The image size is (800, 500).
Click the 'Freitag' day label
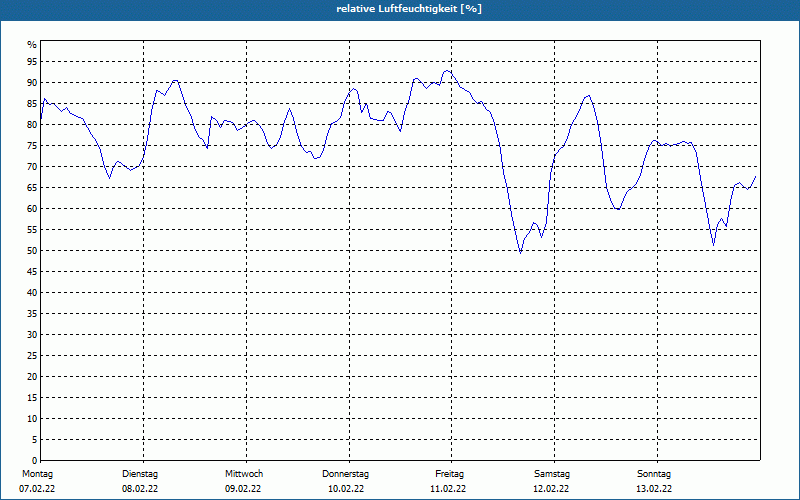[x=449, y=474]
